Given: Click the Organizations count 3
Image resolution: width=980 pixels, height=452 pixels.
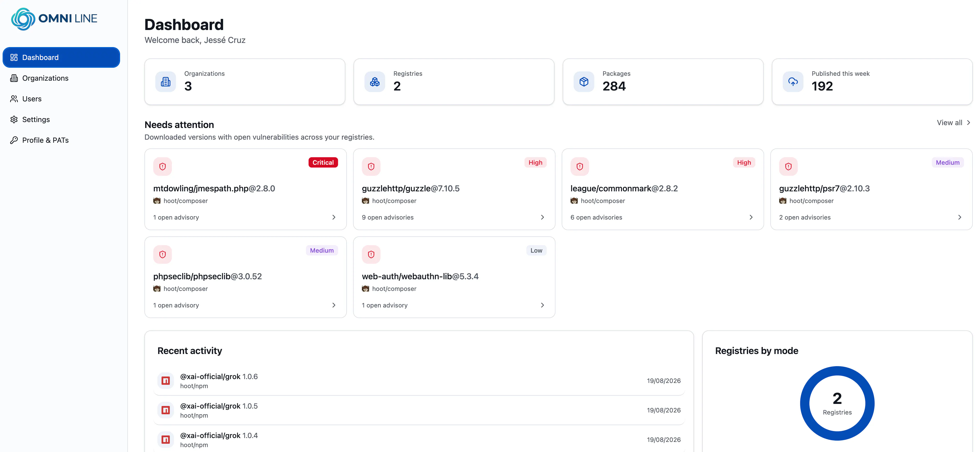Looking at the screenshot, I should pyautogui.click(x=188, y=86).
